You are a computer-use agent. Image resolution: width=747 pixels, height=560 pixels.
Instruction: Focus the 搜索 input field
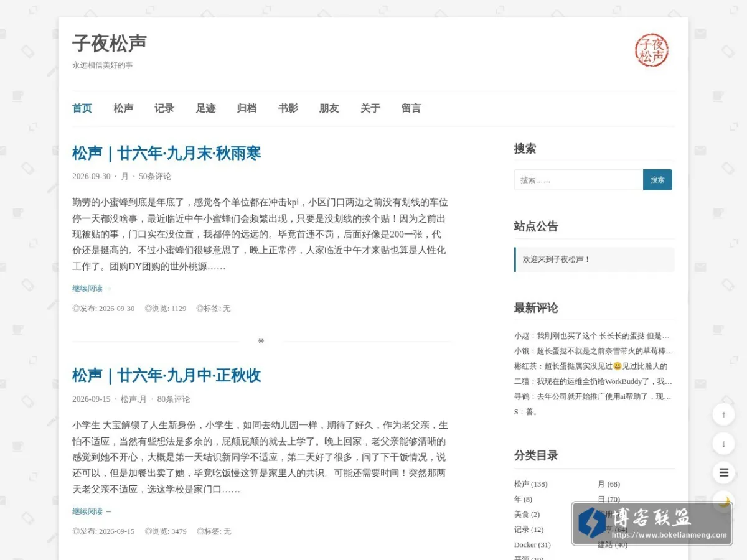click(578, 180)
